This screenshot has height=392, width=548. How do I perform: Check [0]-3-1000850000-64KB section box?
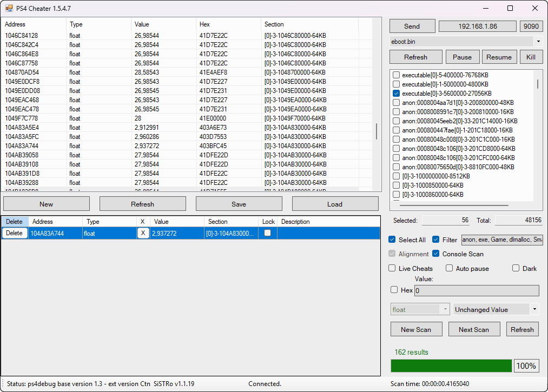396,185
